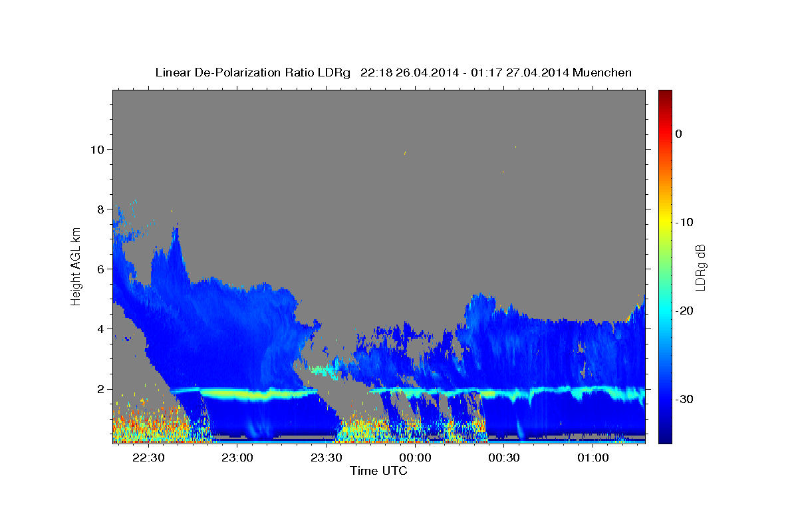Viewport: 798px width, 532px height.
Task: Click the colorbar value '-30'
Action: click(x=684, y=399)
